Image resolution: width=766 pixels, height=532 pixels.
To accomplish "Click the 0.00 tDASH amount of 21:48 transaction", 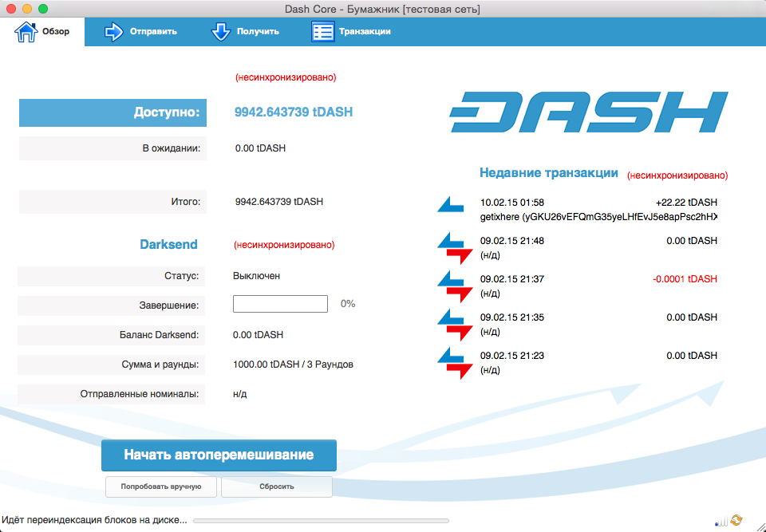I will 692,241.
